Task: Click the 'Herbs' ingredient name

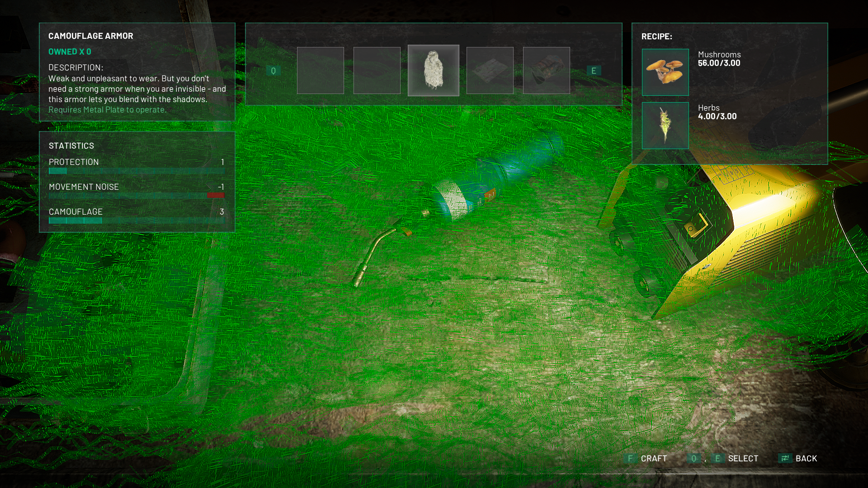Action: pos(708,108)
